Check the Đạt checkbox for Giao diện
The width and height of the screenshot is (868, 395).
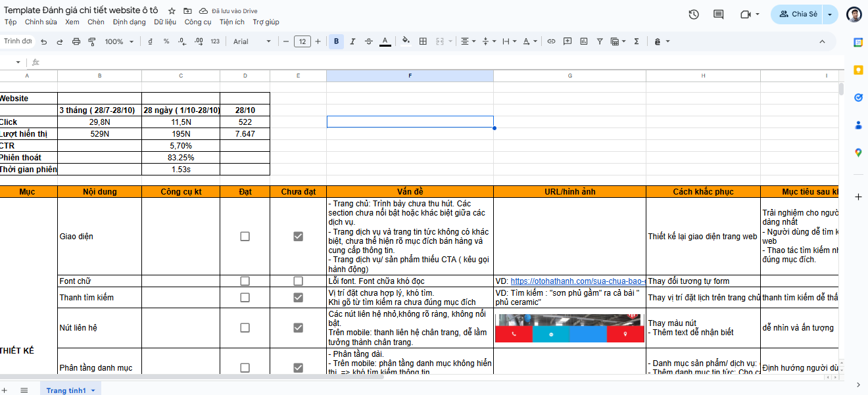(245, 237)
